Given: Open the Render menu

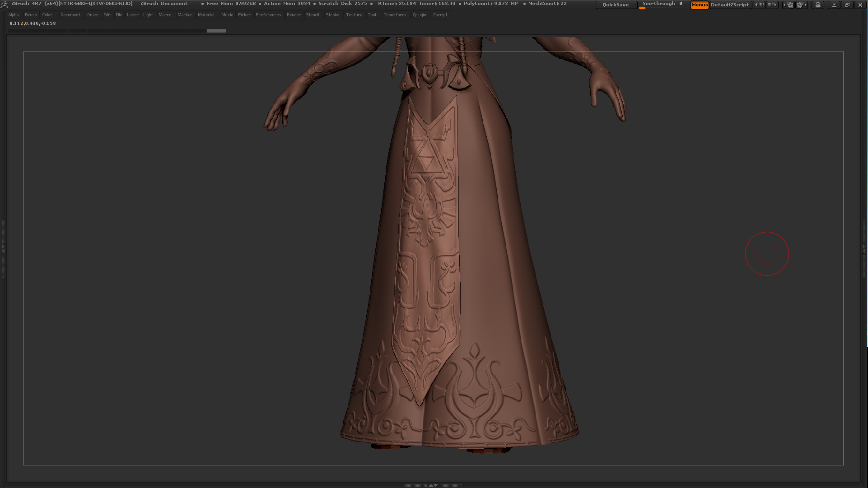Looking at the screenshot, I should coord(294,15).
